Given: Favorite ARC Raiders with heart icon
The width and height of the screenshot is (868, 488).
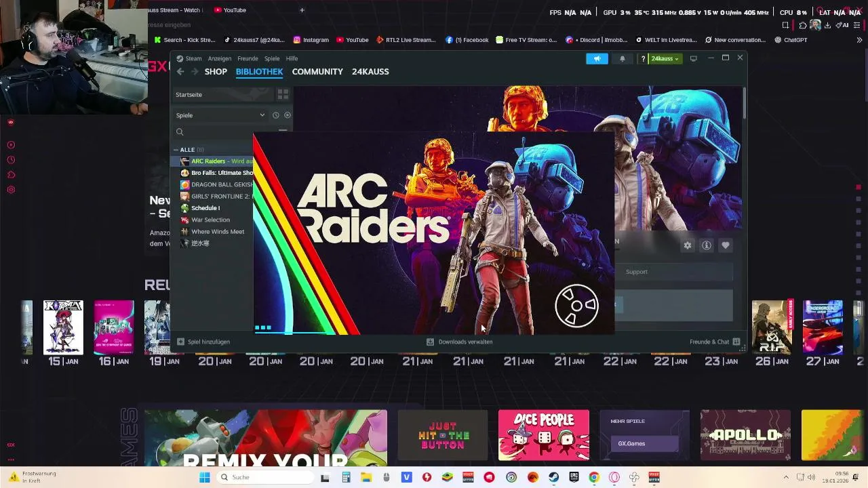Looking at the screenshot, I should click(726, 245).
